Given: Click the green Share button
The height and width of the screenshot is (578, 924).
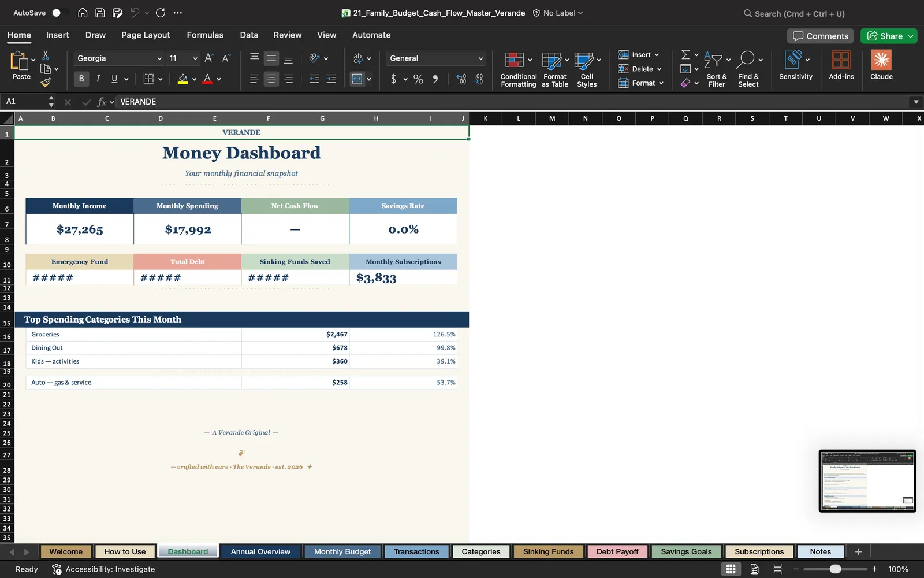Looking at the screenshot, I should (x=889, y=36).
